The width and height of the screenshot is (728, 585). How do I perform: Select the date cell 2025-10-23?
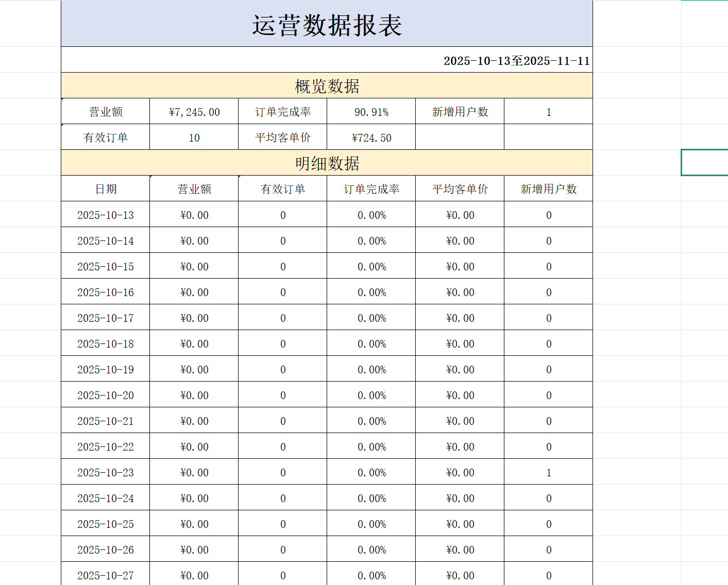(x=106, y=472)
